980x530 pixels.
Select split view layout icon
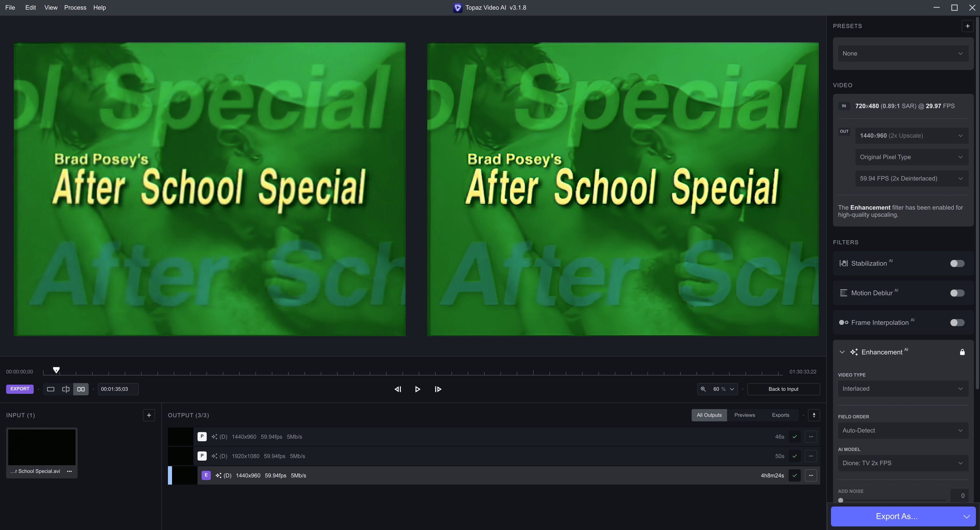[x=66, y=389]
